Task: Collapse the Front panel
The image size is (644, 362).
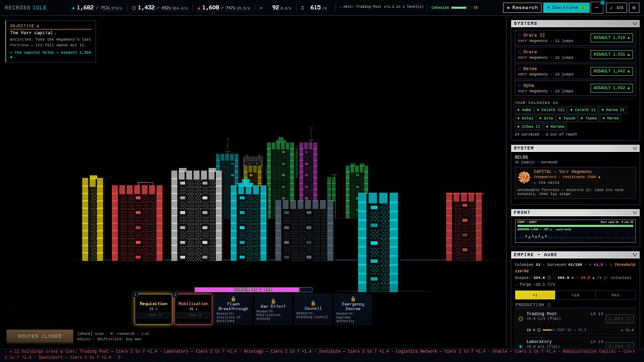Action: click(x=635, y=213)
